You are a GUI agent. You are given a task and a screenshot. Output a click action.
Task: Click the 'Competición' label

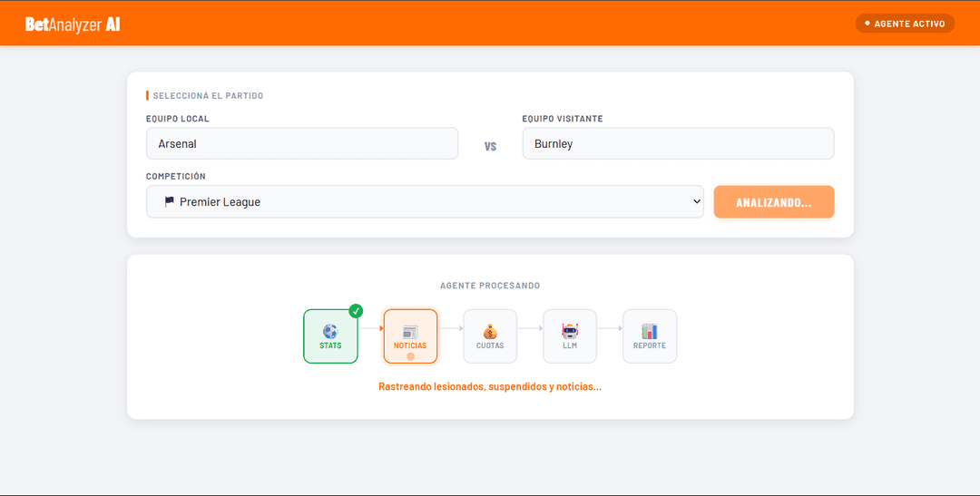[x=176, y=176]
